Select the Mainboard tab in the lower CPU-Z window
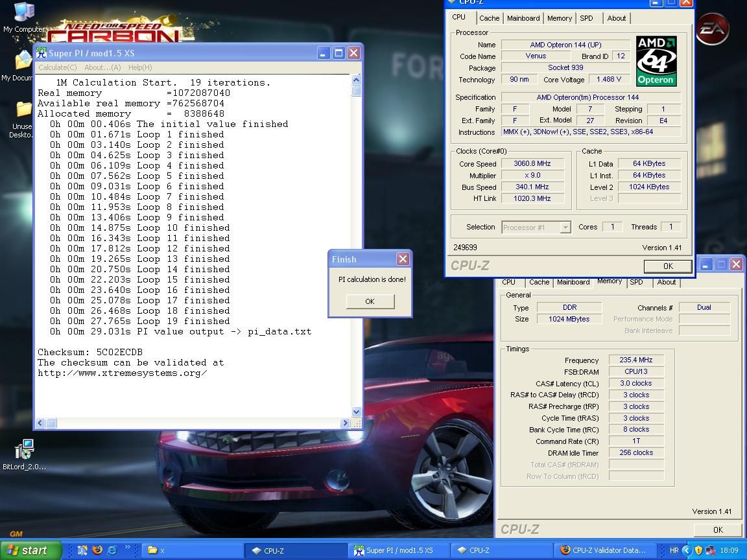This screenshot has width=747, height=560. [x=573, y=282]
